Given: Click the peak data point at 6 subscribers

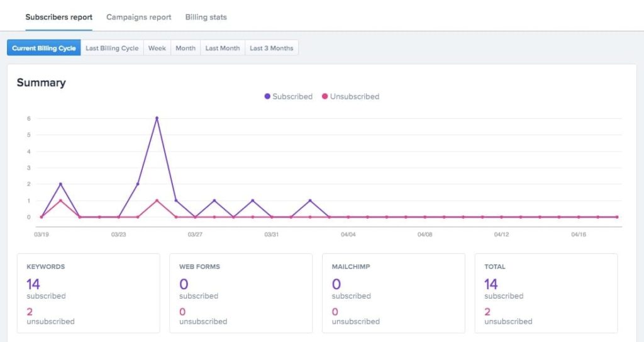Looking at the screenshot, I should pyautogui.click(x=157, y=118).
